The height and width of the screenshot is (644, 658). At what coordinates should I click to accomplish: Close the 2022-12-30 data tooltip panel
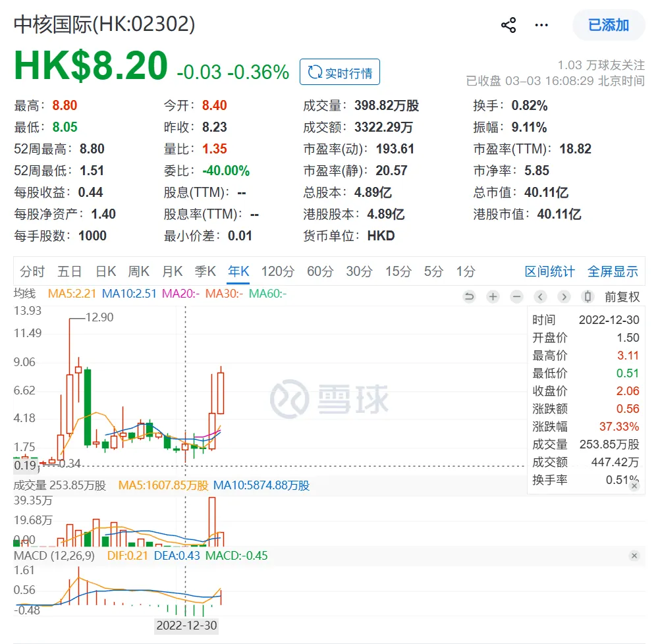click(x=634, y=486)
